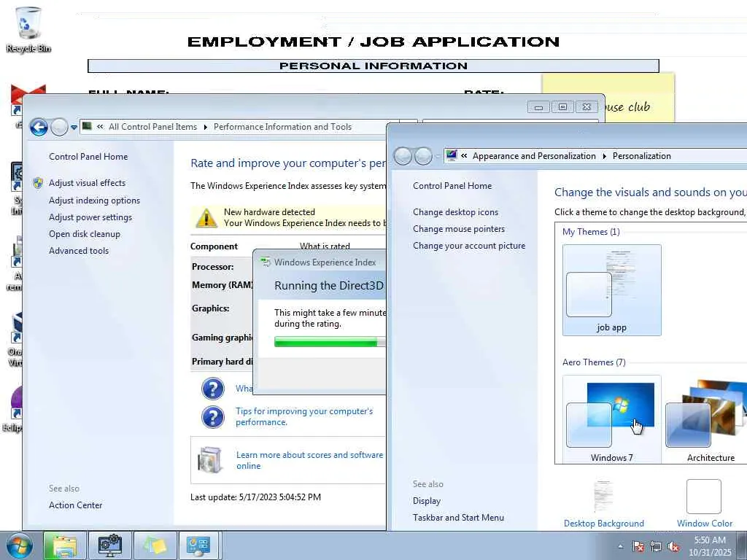Click Back arrow in Performance Information window
747x560 pixels.
click(39, 127)
